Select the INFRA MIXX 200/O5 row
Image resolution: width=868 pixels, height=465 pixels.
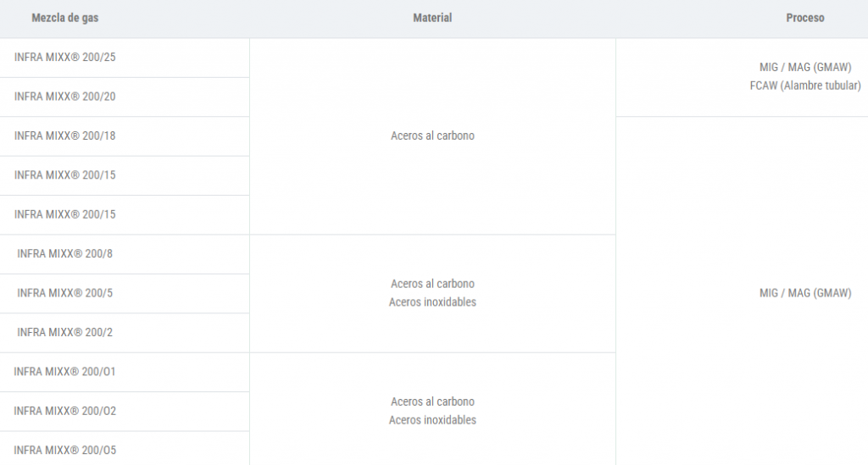click(x=125, y=448)
